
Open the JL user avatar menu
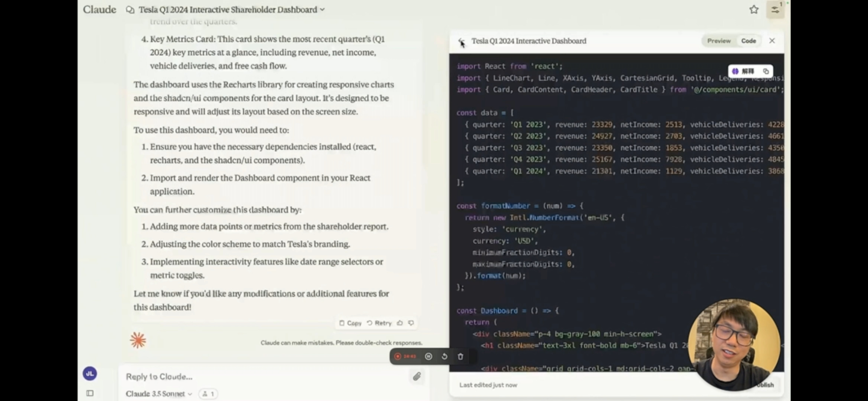coord(90,374)
